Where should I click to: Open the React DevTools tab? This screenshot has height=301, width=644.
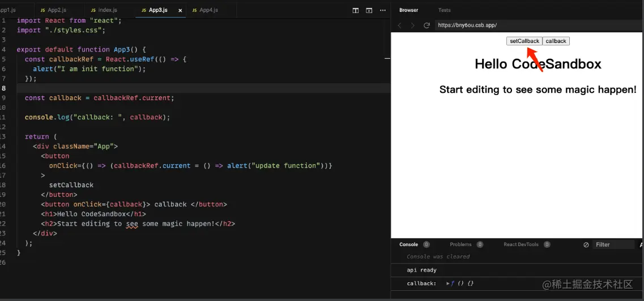tap(521, 244)
